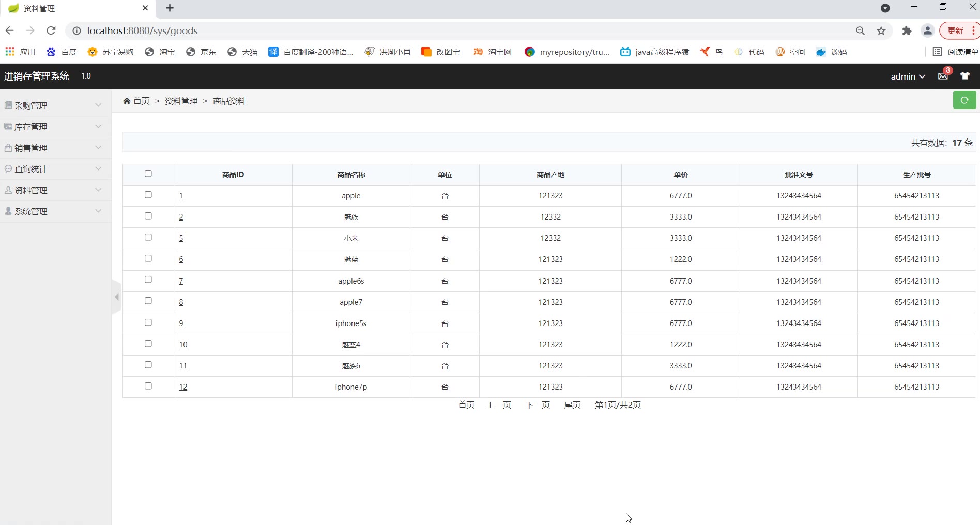Viewport: 980px width, 525px height.
Task: Open the 淘宝网 bookmark
Action: (493, 52)
